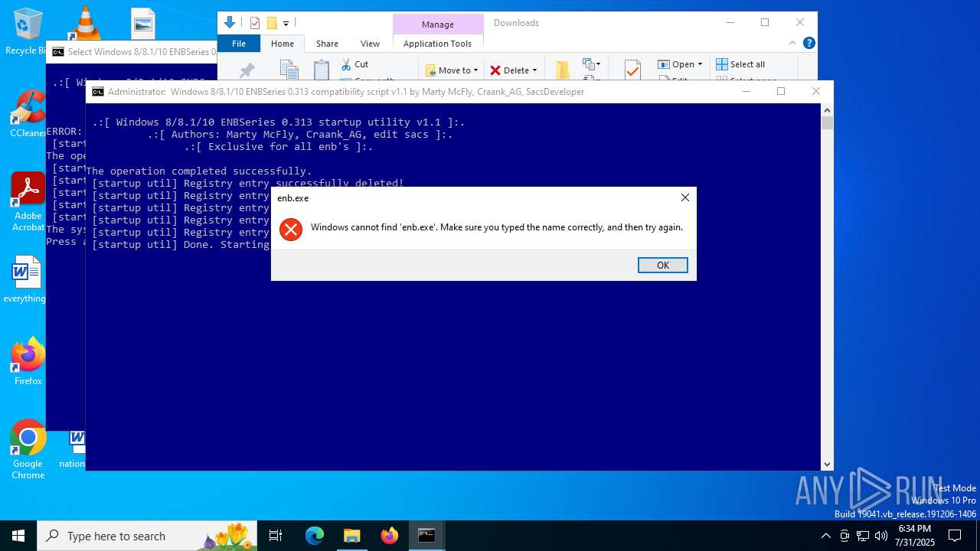The image size is (980, 551).
Task: Open the Application Tools ribbon tab
Action: coord(437,44)
